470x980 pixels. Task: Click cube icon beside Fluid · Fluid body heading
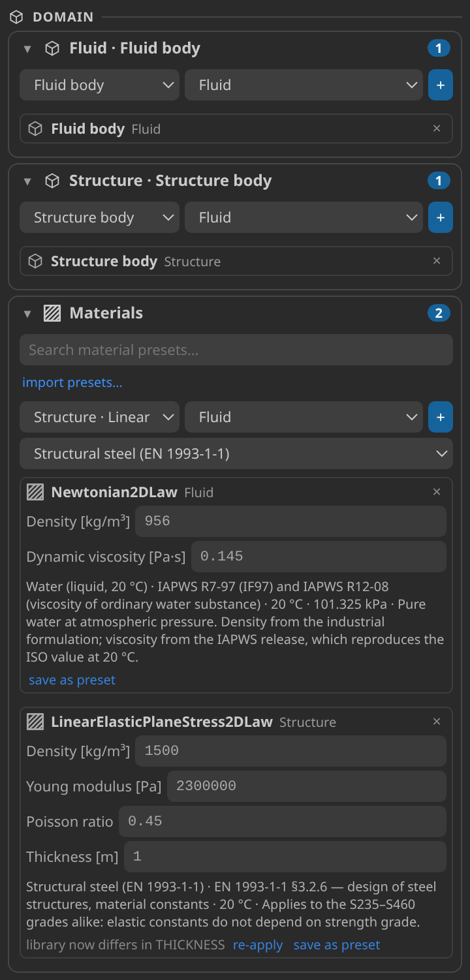(x=52, y=48)
